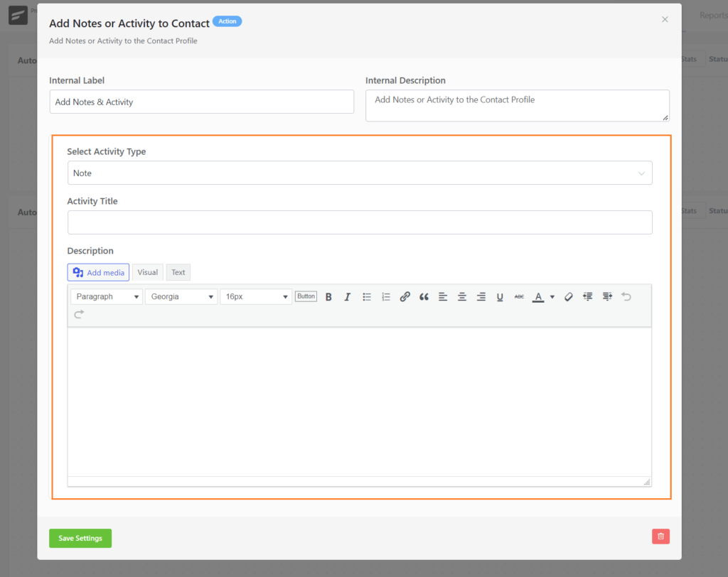Click the Clear Formatting eraser icon

568,296
